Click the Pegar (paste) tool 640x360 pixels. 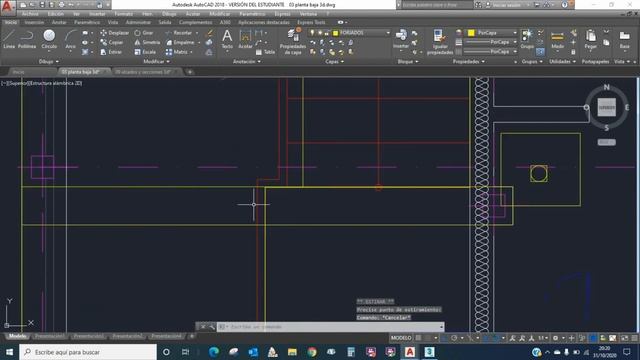(x=591, y=39)
